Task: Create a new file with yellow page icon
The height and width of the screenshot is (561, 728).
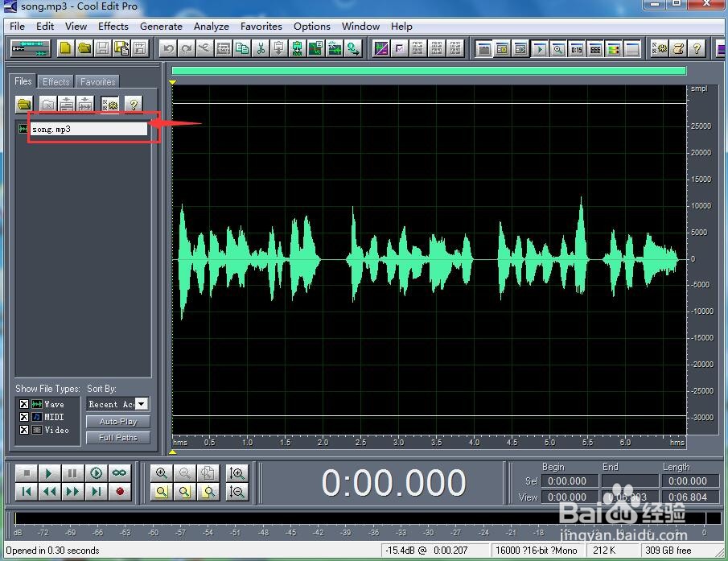Action: click(65, 48)
